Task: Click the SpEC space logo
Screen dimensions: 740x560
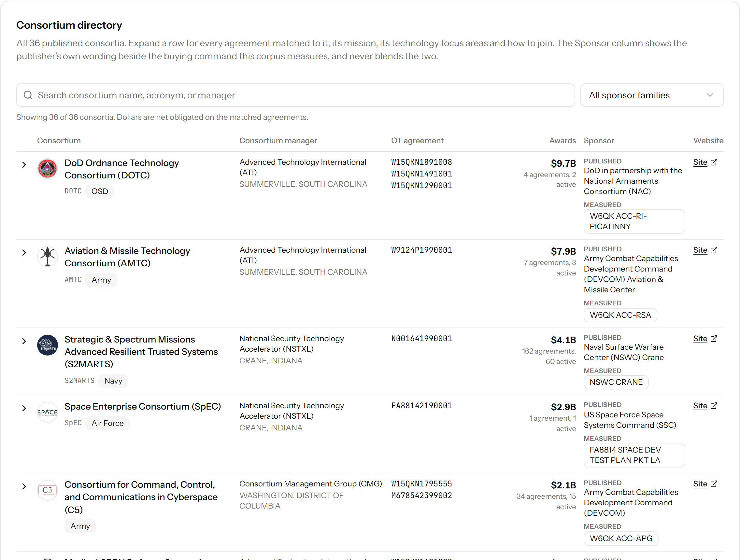Action: (48, 412)
